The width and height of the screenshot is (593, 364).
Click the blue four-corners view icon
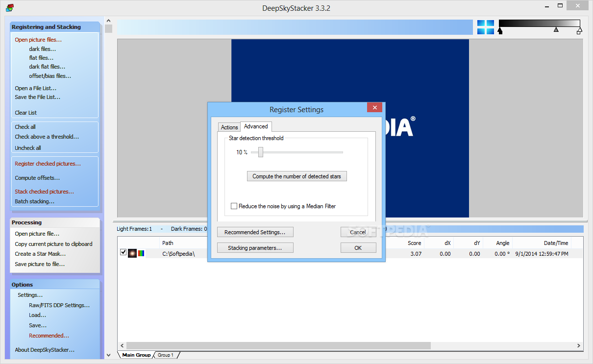[486, 27]
